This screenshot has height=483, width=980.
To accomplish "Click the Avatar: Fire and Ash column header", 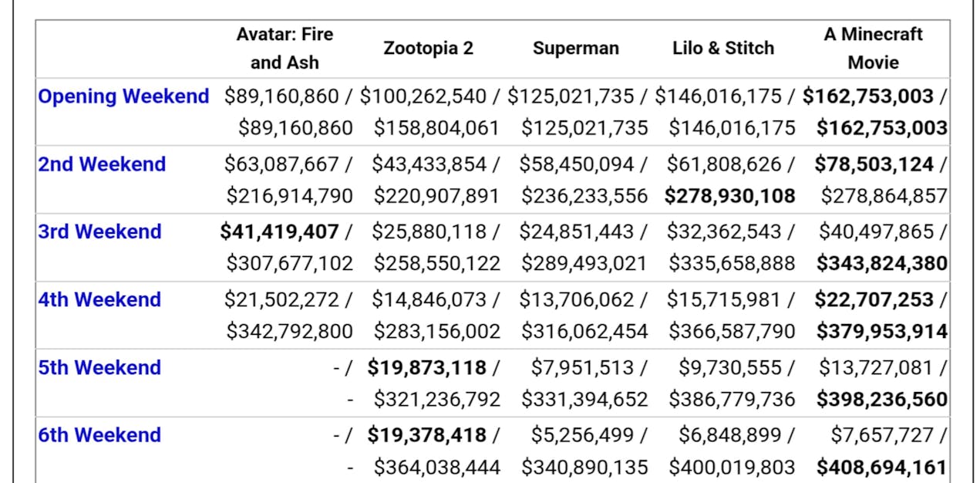I will click(x=284, y=48).
